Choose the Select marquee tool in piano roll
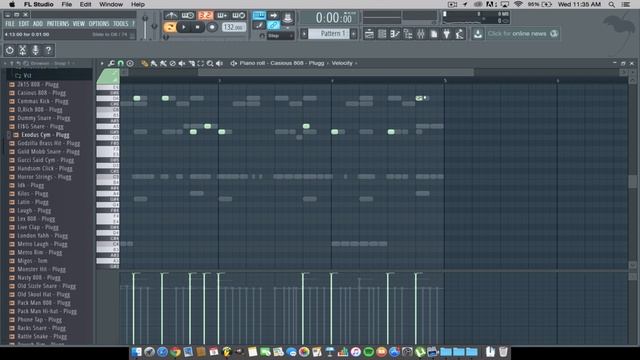The width and height of the screenshot is (640, 360). 201,63
